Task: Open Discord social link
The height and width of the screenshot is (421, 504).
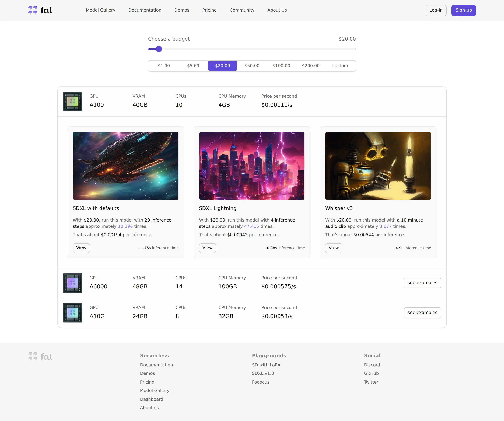Action: click(372, 365)
